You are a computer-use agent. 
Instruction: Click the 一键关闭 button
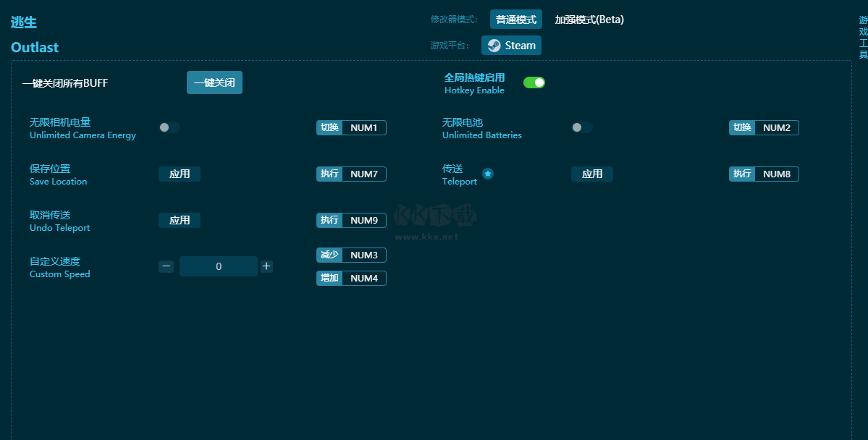point(214,82)
